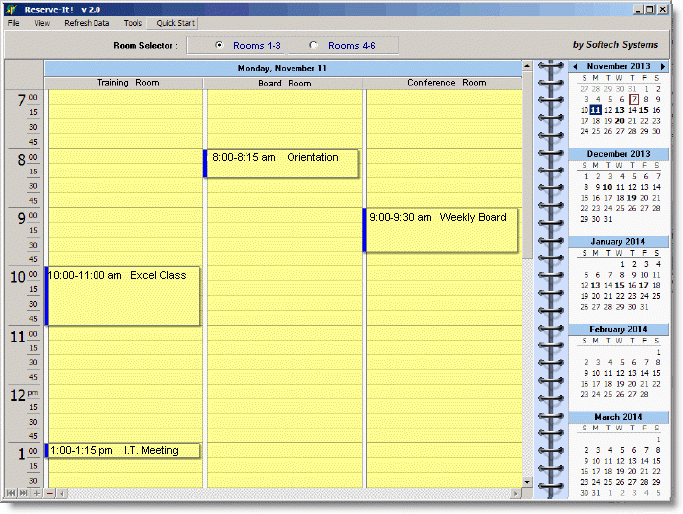Click horizontal scrollbar left arrow

pyautogui.click(x=62, y=493)
